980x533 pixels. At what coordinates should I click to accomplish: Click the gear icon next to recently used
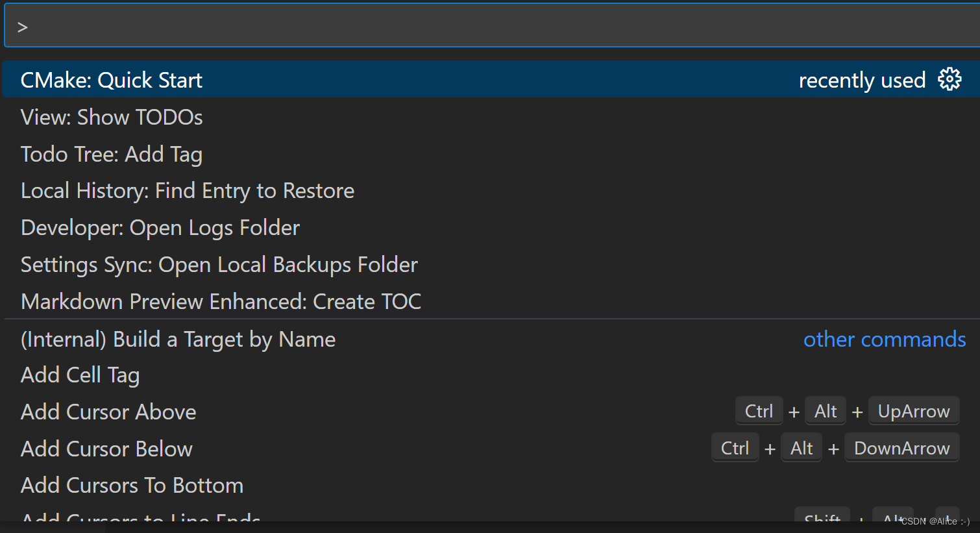pyautogui.click(x=949, y=79)
